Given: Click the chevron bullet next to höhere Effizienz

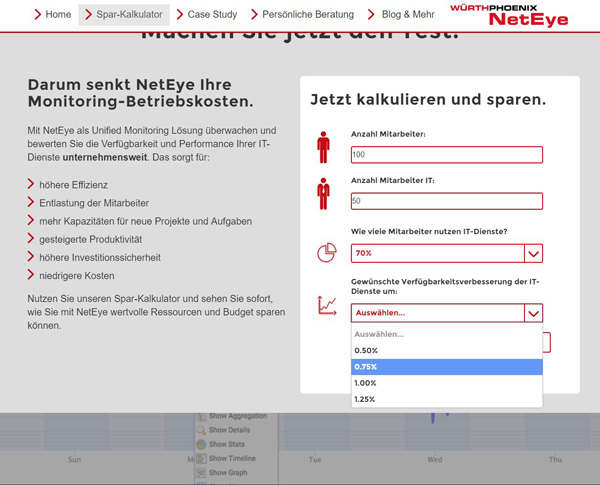Looking at the screenshot, I should click(x=31, y=184).
